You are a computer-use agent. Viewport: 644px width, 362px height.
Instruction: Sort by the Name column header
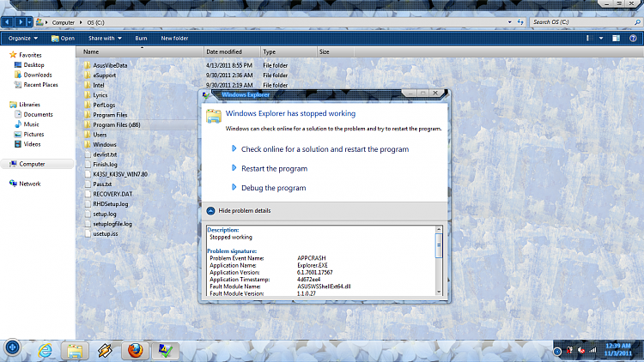(x=140, y=51)
